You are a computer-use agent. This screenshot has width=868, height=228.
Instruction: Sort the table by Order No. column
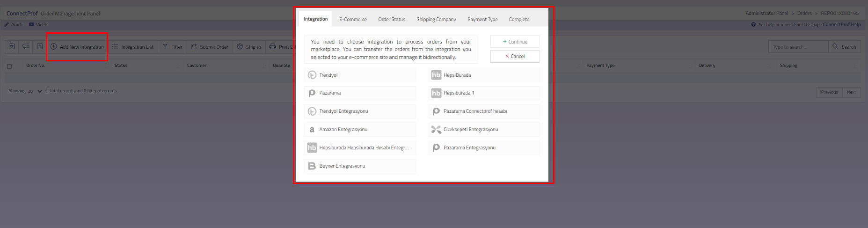click(x=36, y=66)
